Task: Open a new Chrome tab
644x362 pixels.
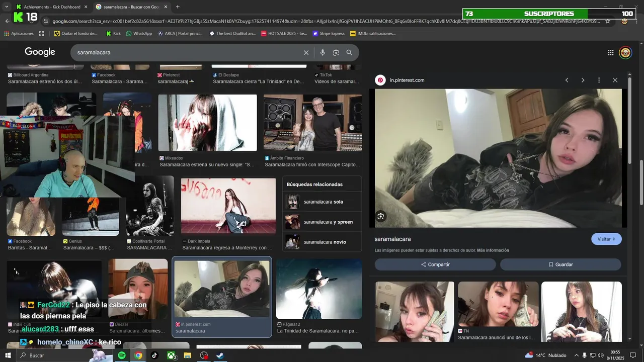Action: pos(178,7)
